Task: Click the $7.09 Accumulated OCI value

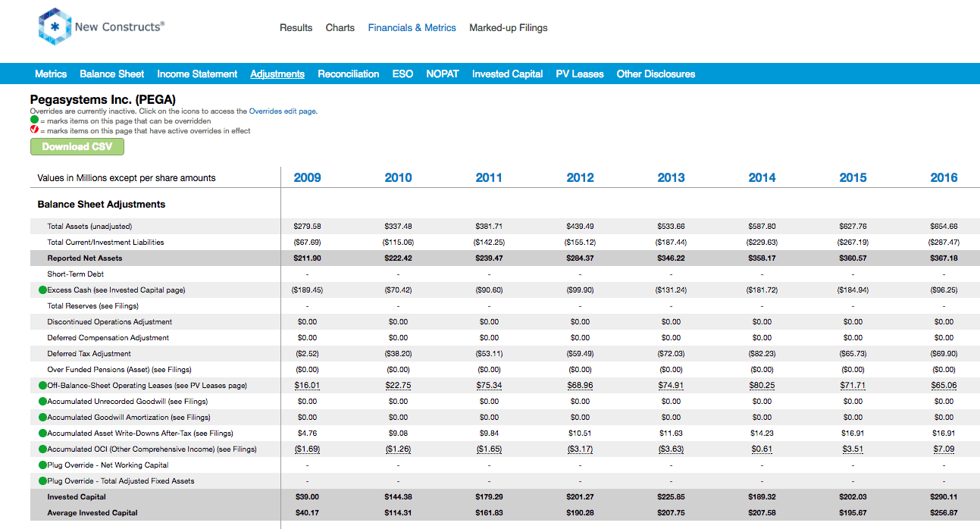Action: [x=944, y=449]
